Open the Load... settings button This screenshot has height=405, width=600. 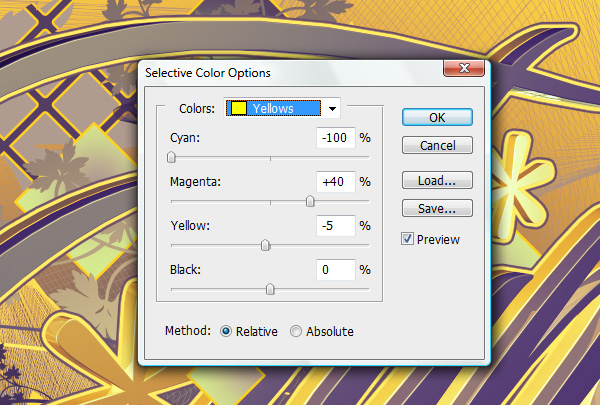pos(436,181)
